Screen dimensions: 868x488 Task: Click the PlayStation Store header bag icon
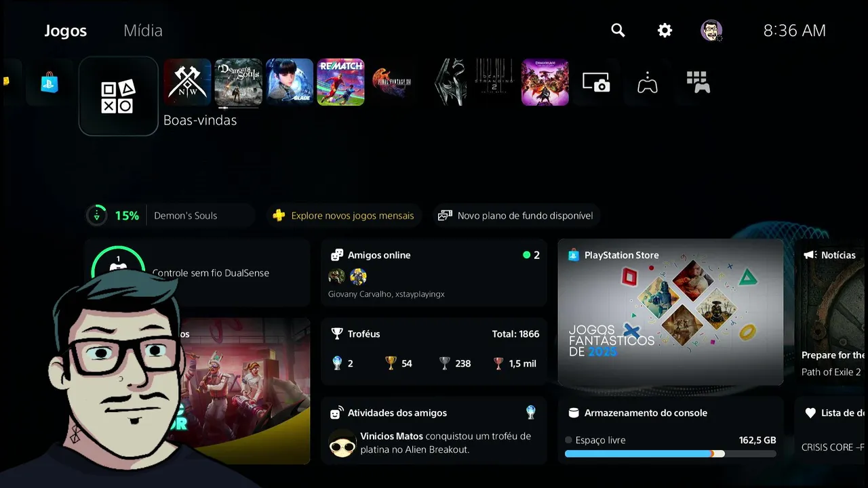coord(574,256)
